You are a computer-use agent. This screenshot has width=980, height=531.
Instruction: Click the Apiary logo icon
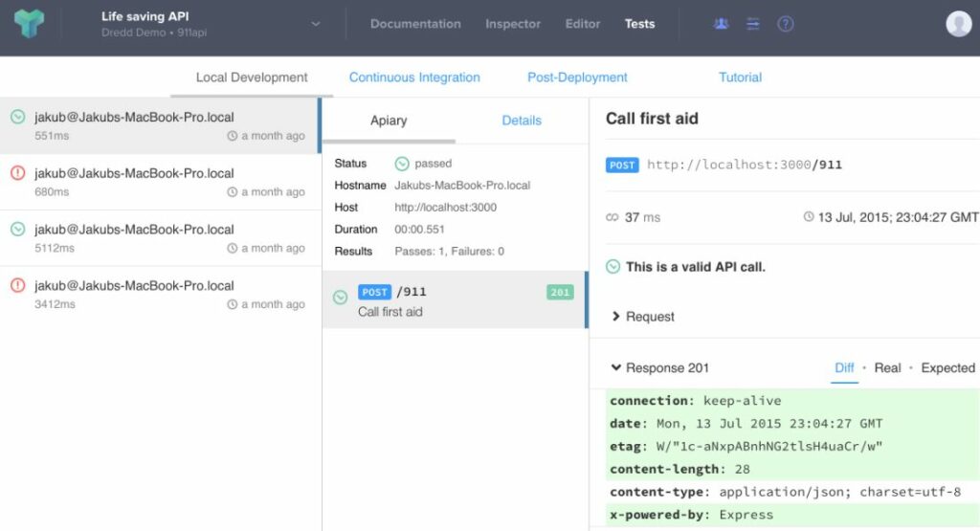pos(29,24)
